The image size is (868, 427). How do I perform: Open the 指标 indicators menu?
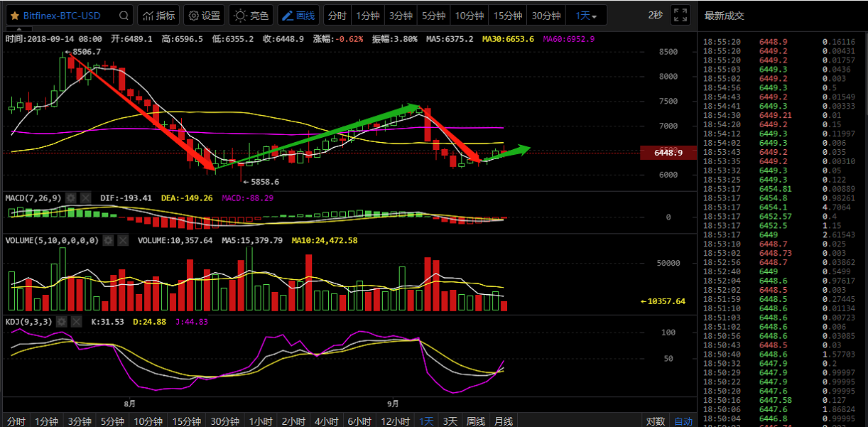(x=158, y=16)
